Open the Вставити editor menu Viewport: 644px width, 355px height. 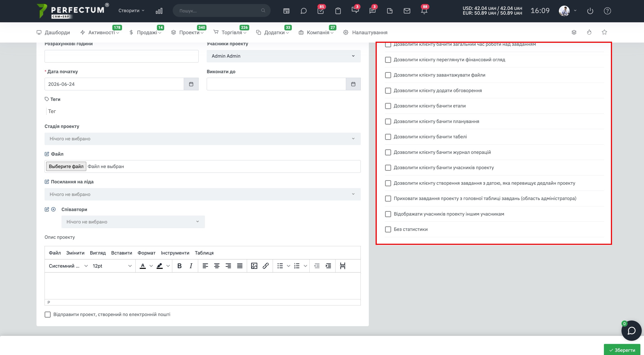pyautogui.click(x=122, y=253)
